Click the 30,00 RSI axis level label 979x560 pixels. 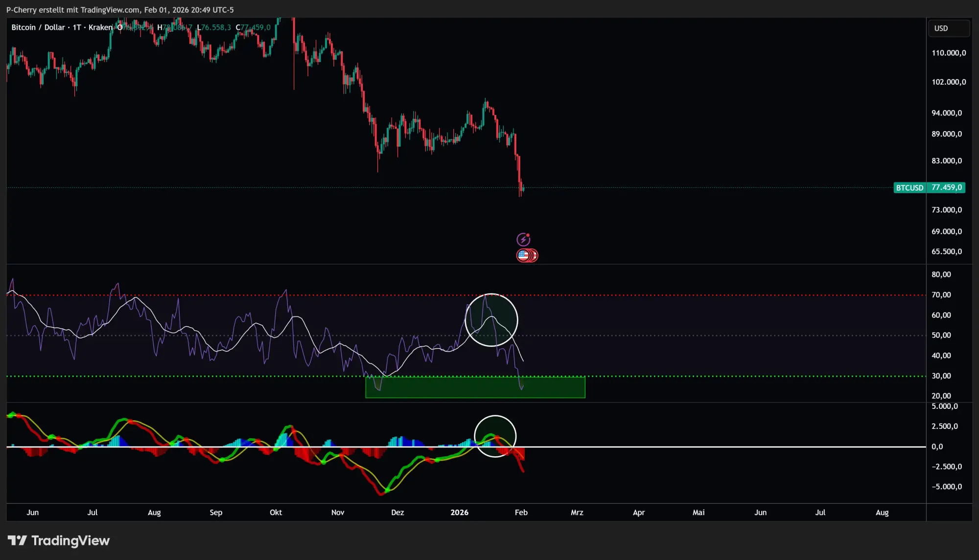point(941,376)
